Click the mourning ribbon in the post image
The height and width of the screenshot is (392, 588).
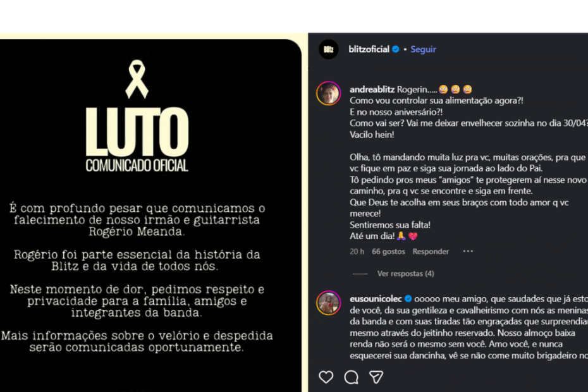137,79
